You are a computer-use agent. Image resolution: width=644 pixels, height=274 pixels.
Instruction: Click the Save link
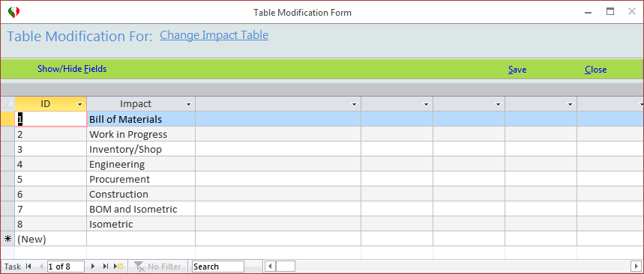tap(517, 70)
